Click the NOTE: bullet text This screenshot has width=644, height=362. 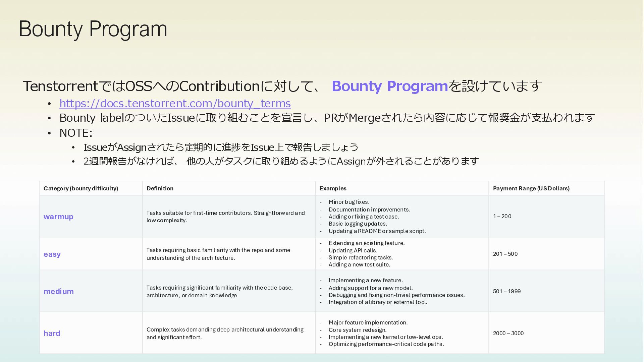pos(76,133)
